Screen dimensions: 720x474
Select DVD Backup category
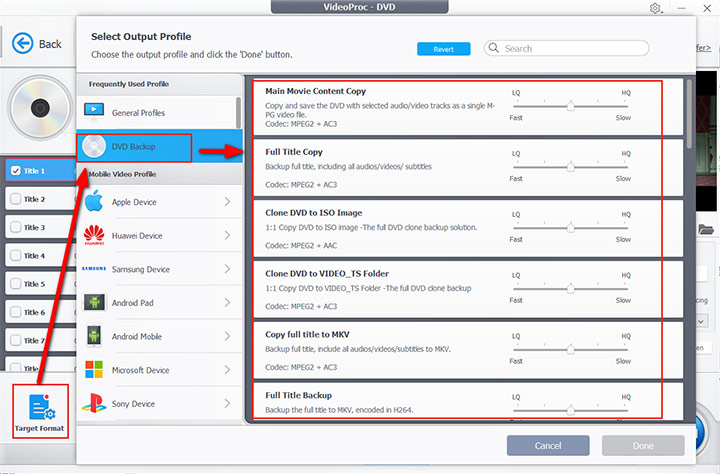(x=159, y=147)
